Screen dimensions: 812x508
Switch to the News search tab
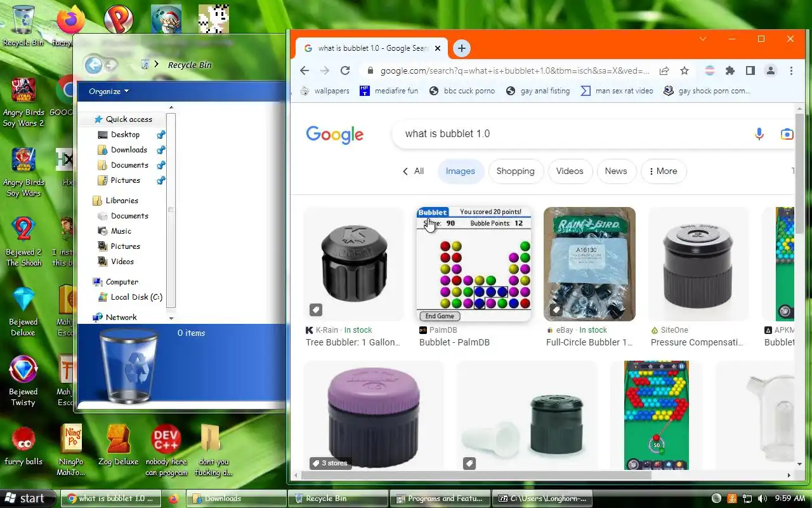615,171
